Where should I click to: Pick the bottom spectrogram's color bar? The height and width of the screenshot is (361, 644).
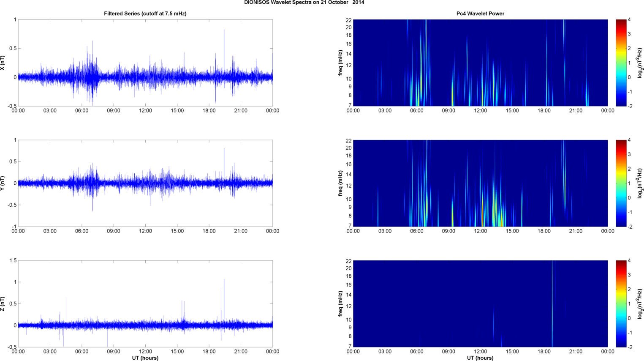621,304
